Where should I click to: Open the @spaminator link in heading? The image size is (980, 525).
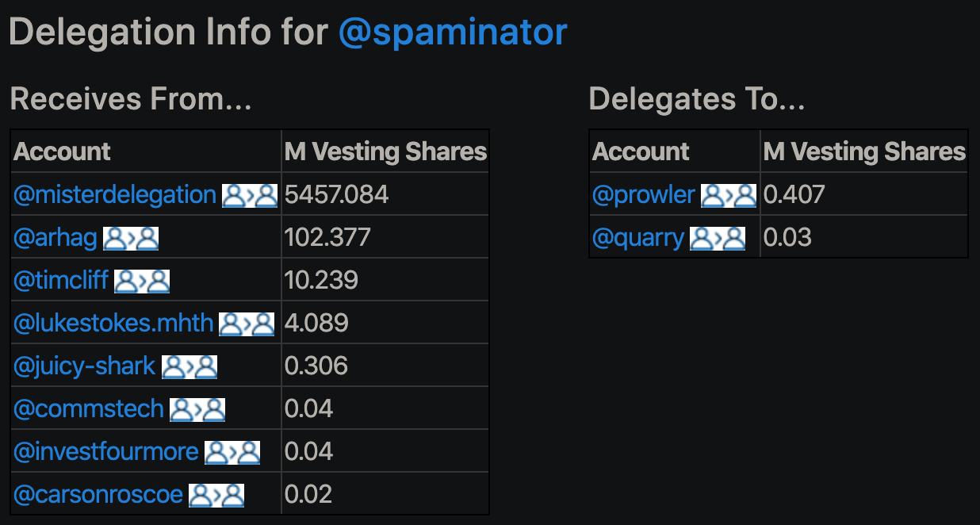pos(453,33)
